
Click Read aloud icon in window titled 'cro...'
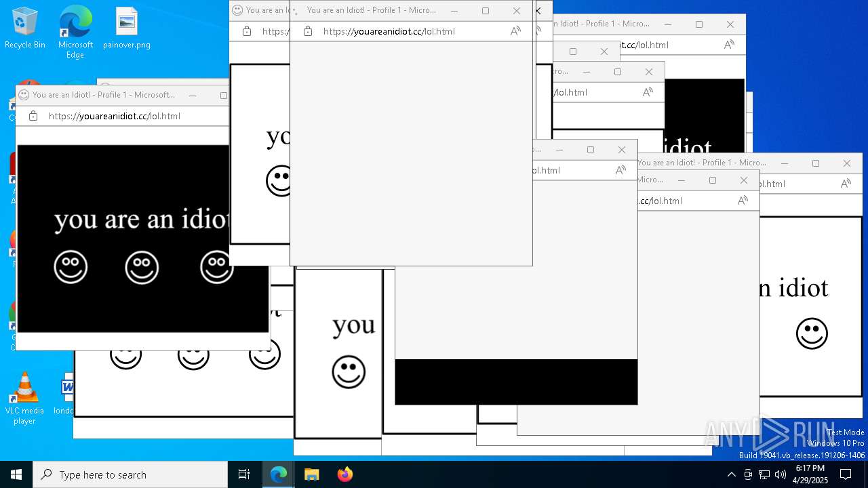tap(648, 92)
